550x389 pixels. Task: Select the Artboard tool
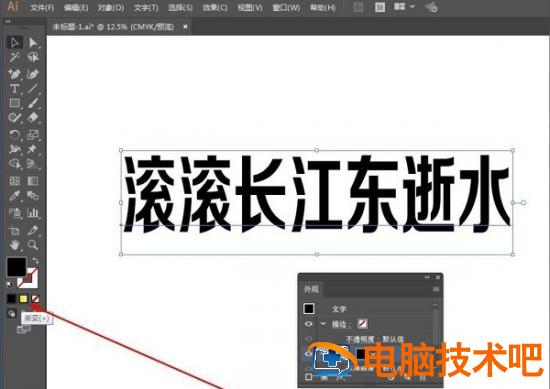(x=14, y=230)
